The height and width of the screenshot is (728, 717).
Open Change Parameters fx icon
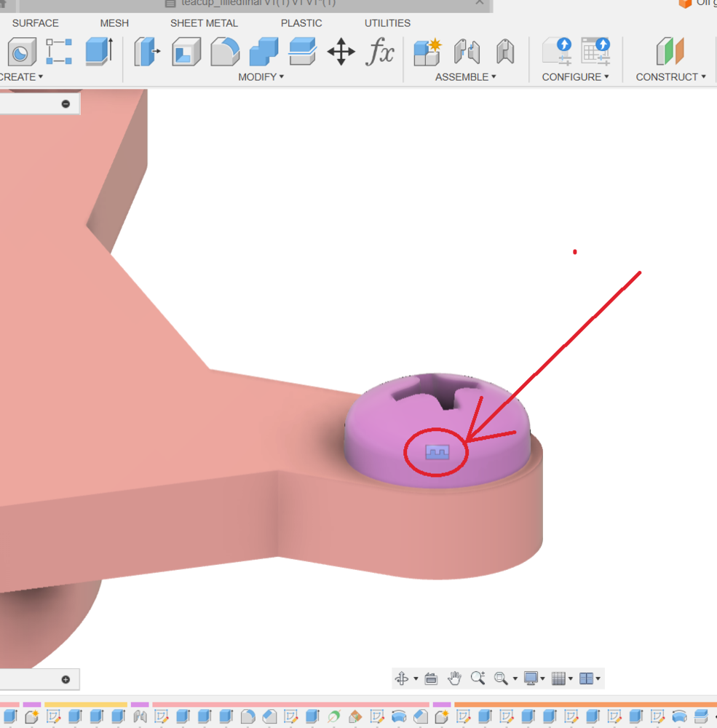pos(379,52)
